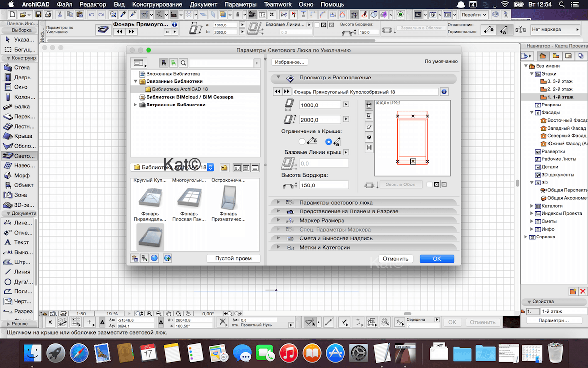Open the Библиотека ArchiCAD 18 folder dropdown

173,167
